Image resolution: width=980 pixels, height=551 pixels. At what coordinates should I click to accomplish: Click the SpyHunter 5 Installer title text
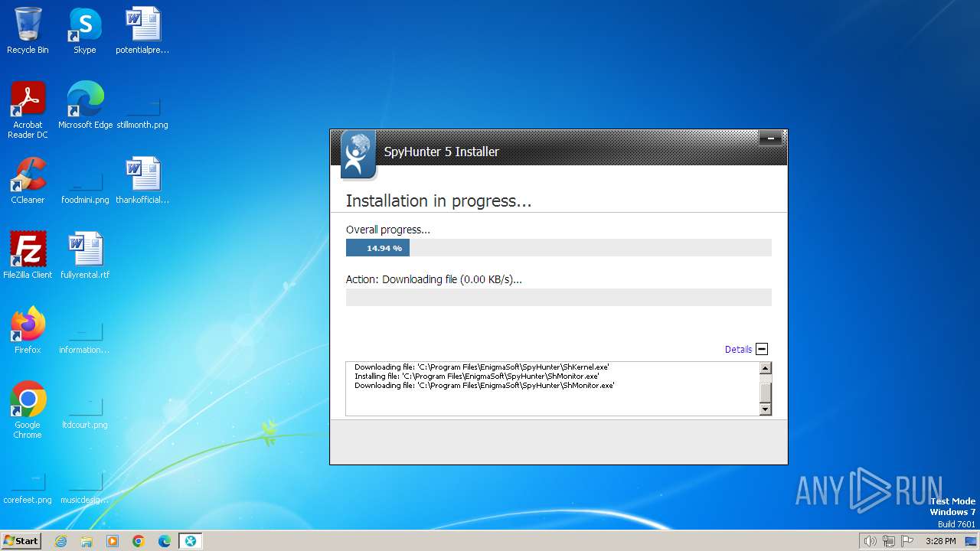pyautogui.click(x=441, y=152)
